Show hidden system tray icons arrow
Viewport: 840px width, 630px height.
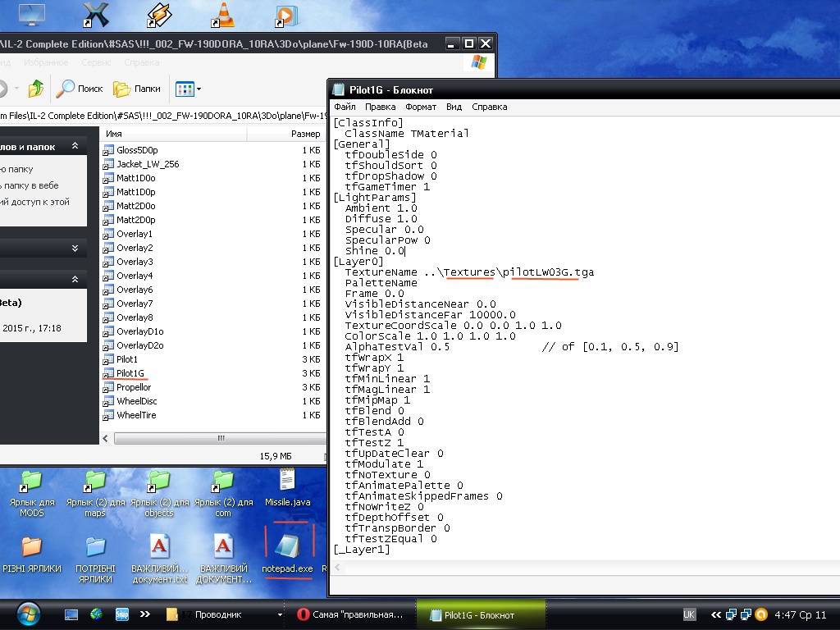point(715,614)
